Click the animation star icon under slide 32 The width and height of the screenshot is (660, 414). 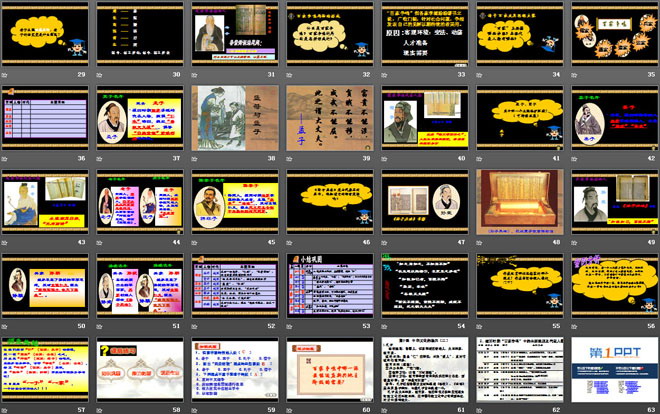tap(289, 75)
